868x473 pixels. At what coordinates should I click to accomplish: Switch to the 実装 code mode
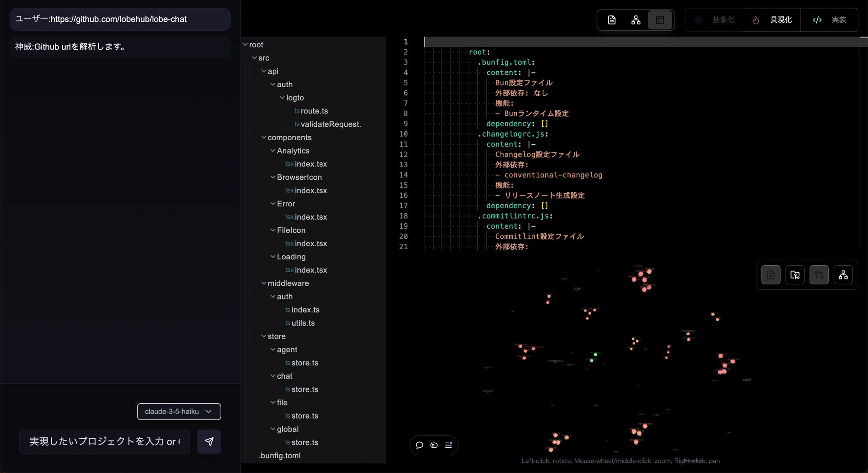pyautogui.click(x=829, y=20)
